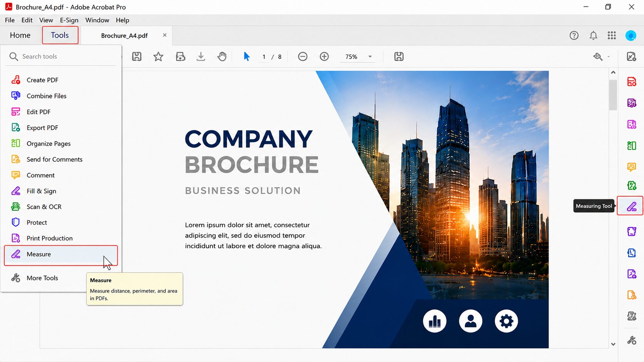The height and width of the screenshot is (362, 644).
Task: Click the person icon on brochure
Action: pos(471,321)
